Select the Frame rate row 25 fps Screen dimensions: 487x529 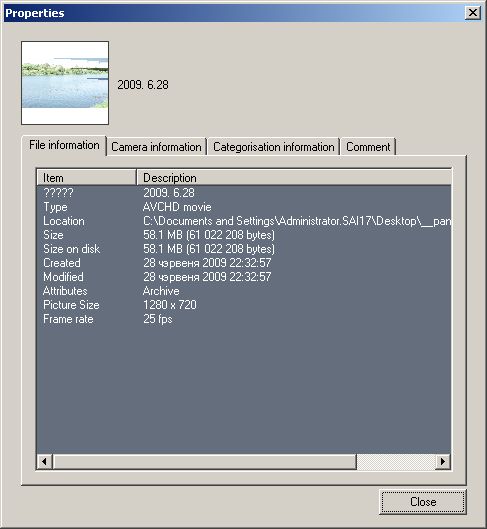pos(244,319)
